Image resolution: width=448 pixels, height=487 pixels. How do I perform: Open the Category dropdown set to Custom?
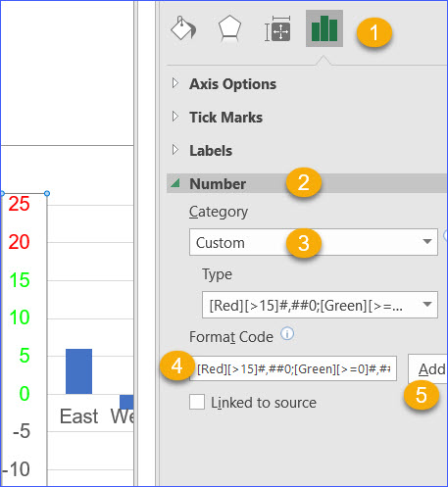point(314,242)
